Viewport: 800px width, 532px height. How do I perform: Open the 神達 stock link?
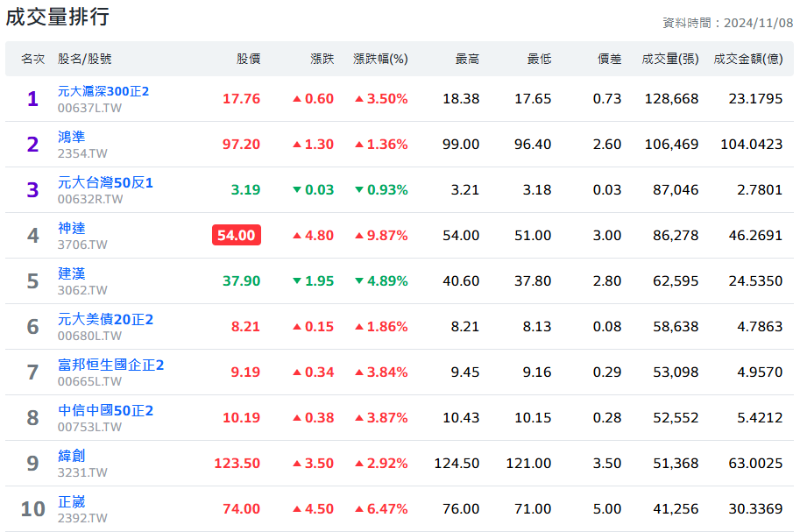(x=72, y=228)
